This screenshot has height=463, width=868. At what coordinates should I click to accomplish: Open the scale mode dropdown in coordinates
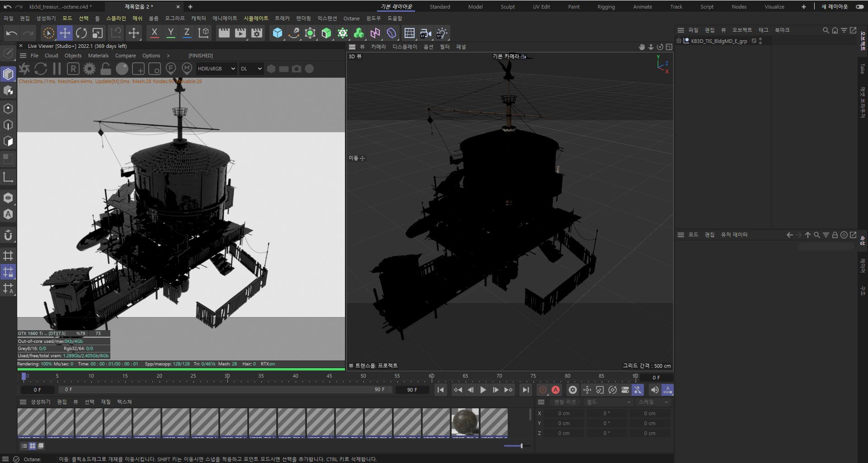[653, 402]
